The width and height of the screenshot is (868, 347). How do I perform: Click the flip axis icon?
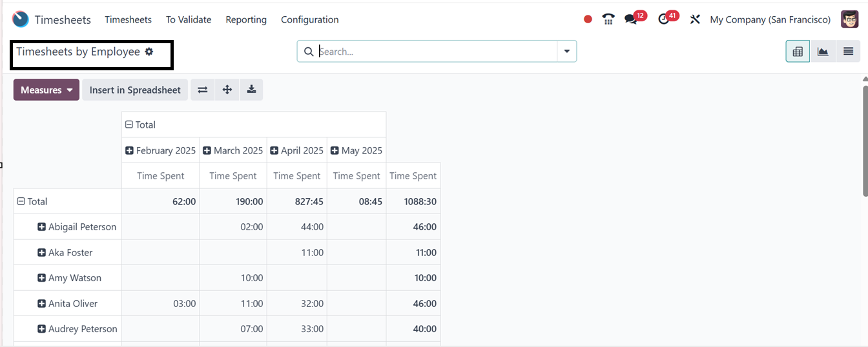point(202,90)
